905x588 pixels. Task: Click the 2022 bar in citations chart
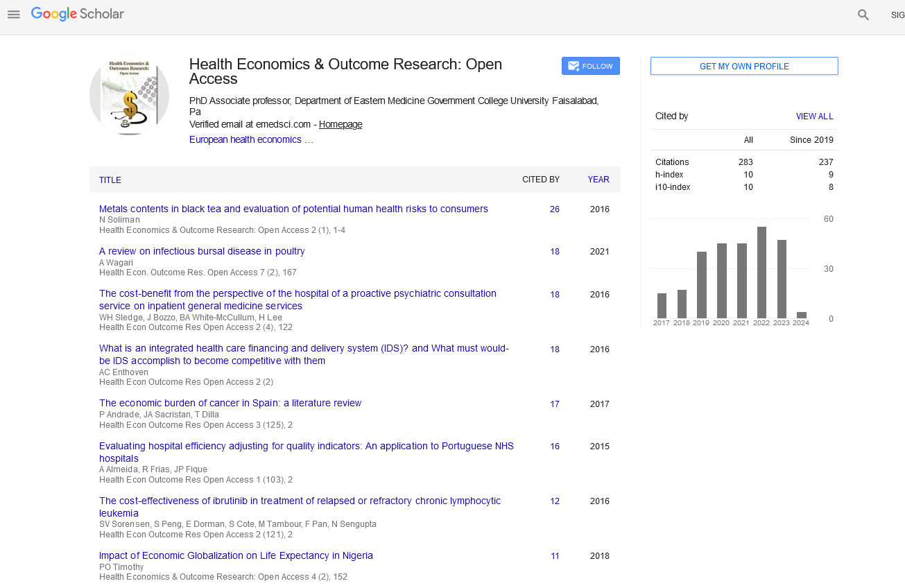click(761, 273)
